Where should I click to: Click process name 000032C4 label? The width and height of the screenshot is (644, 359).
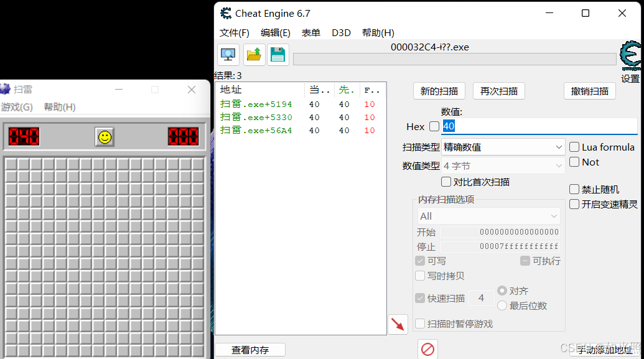click(429, 47)
